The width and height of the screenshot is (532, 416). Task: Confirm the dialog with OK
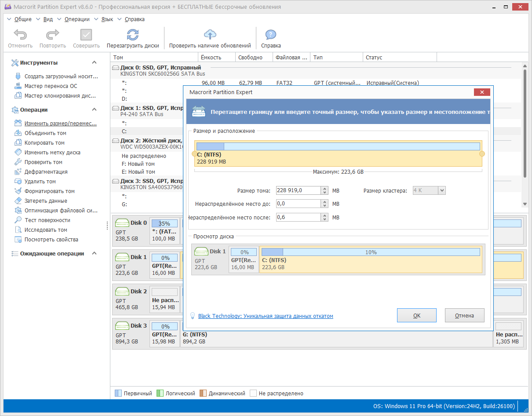pos(417,315)
